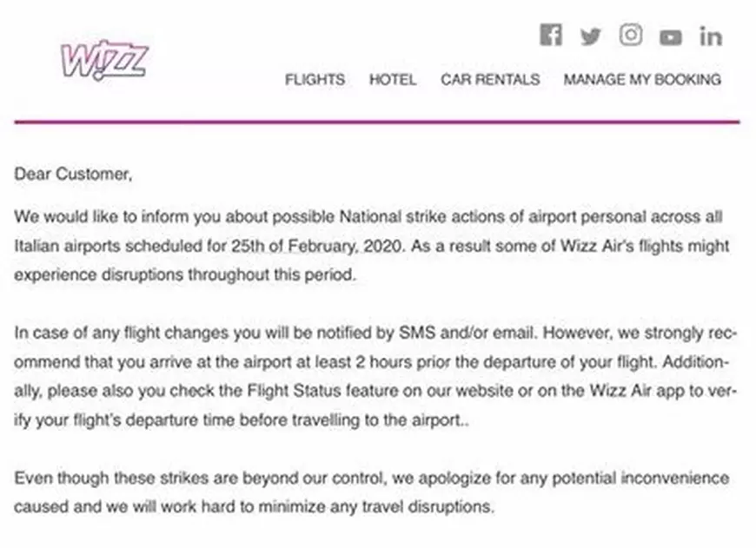Go to CAR RENTALS
This screenshot has width=756, height=548.
tap(490, 79)
